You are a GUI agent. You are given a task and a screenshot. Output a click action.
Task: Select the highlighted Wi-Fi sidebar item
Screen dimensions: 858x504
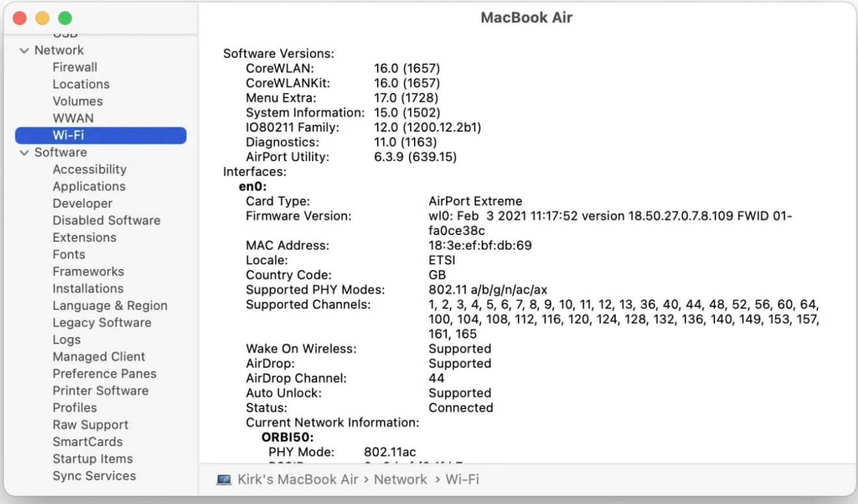click(x=101, y=135)
